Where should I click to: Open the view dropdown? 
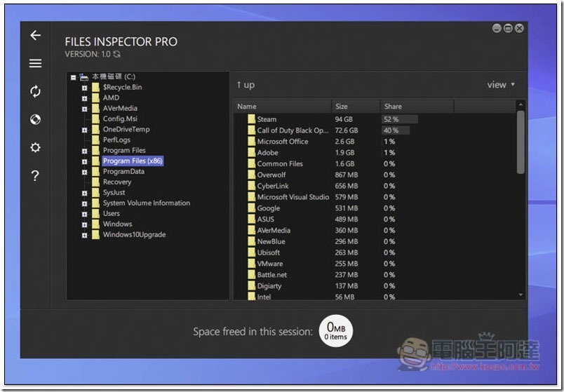coord(501,85)
